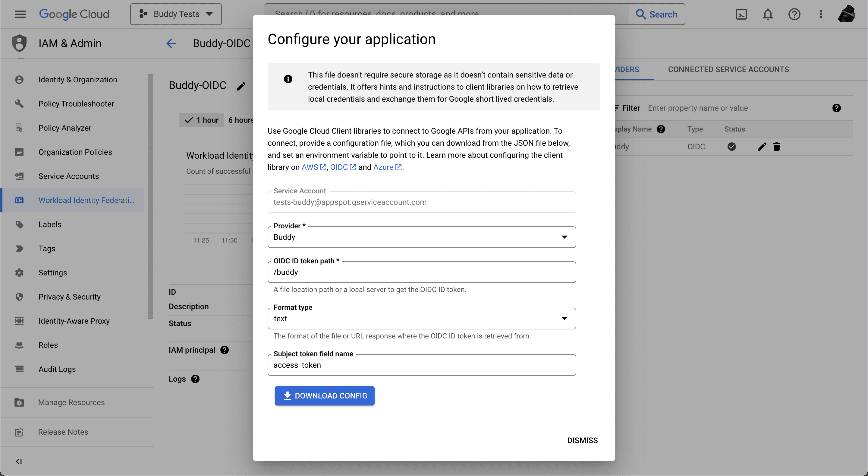The image size is (868, 476).
Task: Click the Release Notes icon
Action: [19, 432]
